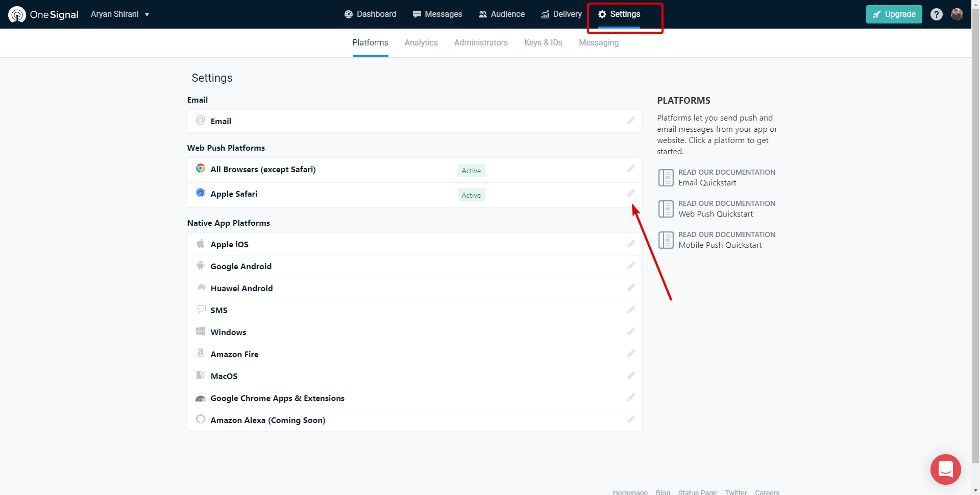
Task: Open the Apple iOS platform label
Action: pos(230,244)
